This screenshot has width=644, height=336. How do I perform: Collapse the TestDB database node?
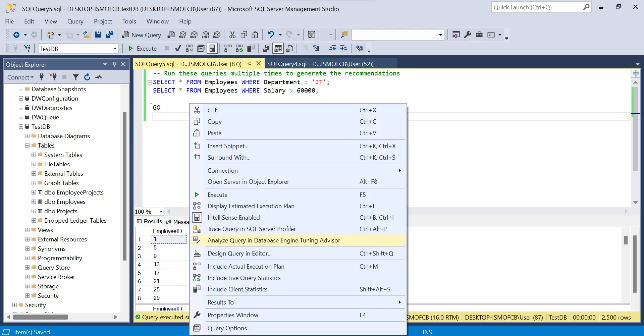tap(21, 127)
